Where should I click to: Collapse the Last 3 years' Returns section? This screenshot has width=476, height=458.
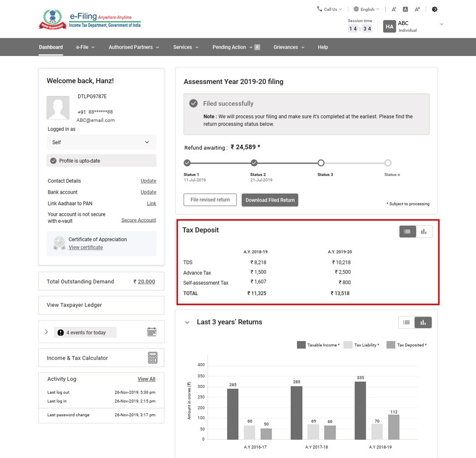(187, 322)
